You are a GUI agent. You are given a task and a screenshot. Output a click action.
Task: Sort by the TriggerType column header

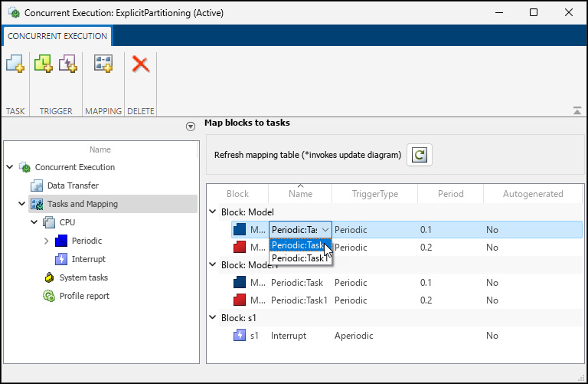click(x=374, y=194)
